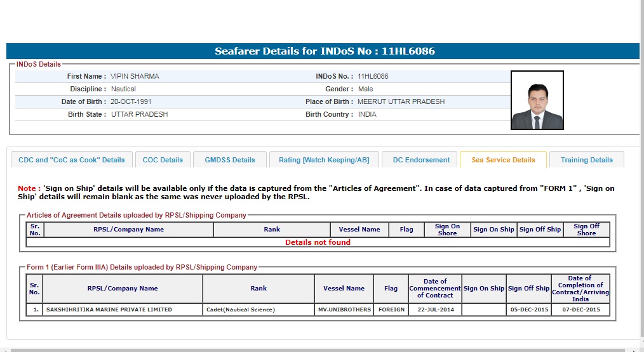Open the Rating [Watch Keeping/AB] tab
The image size is (644, 352).
click(x=324, y=160)
